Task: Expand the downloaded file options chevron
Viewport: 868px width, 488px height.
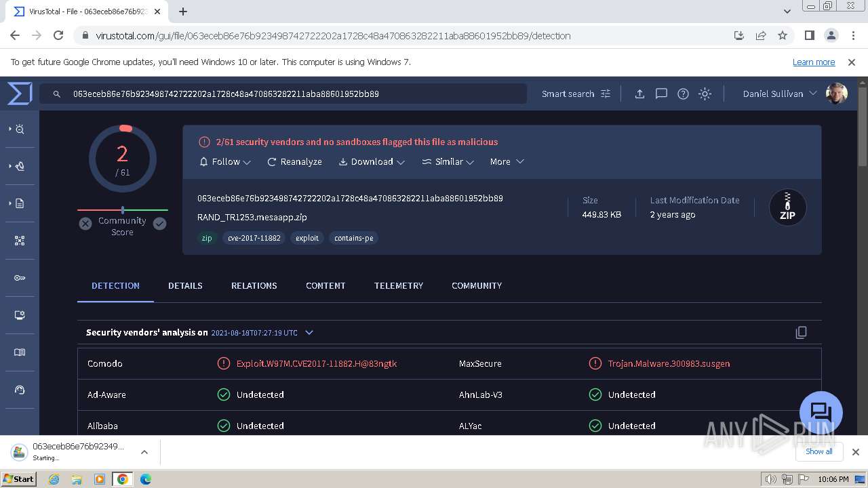Action: [144, 452]
